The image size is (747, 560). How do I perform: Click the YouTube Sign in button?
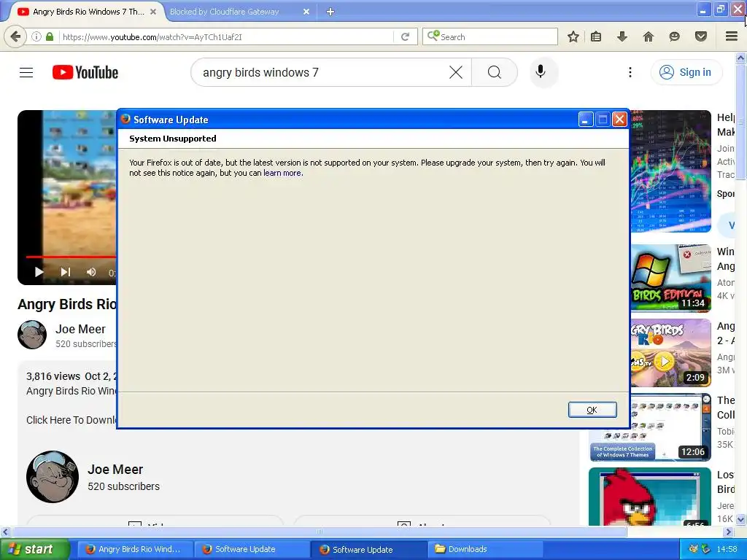[686, 72]
